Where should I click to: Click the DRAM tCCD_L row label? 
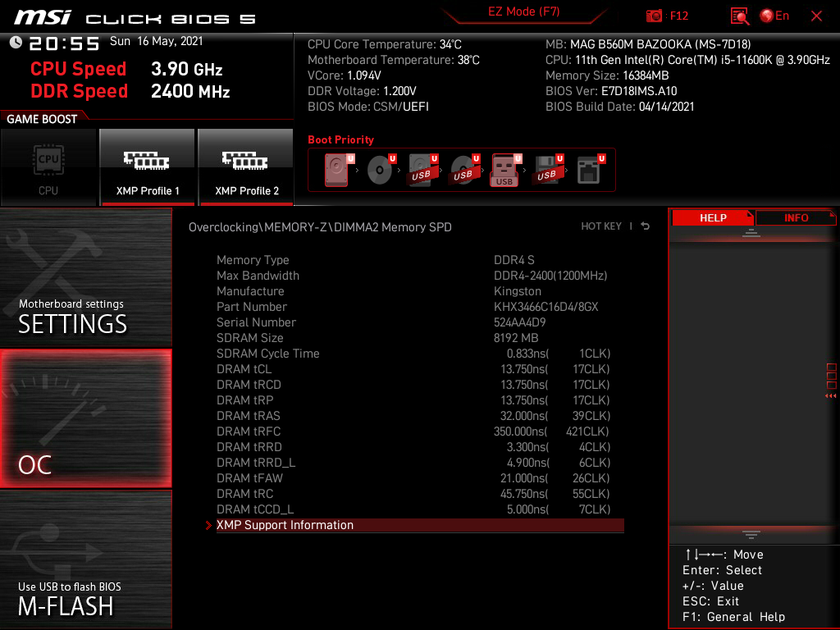[255, 509]
